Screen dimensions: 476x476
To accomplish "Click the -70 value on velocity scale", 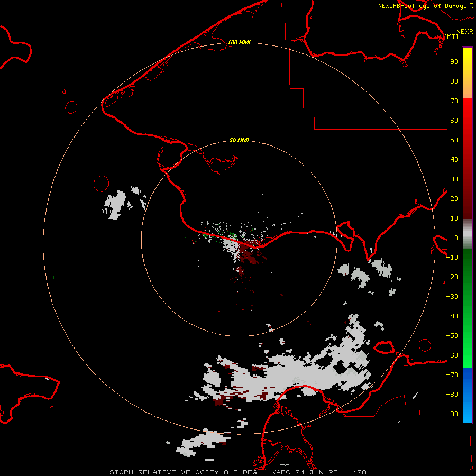I will click(452, 375).
